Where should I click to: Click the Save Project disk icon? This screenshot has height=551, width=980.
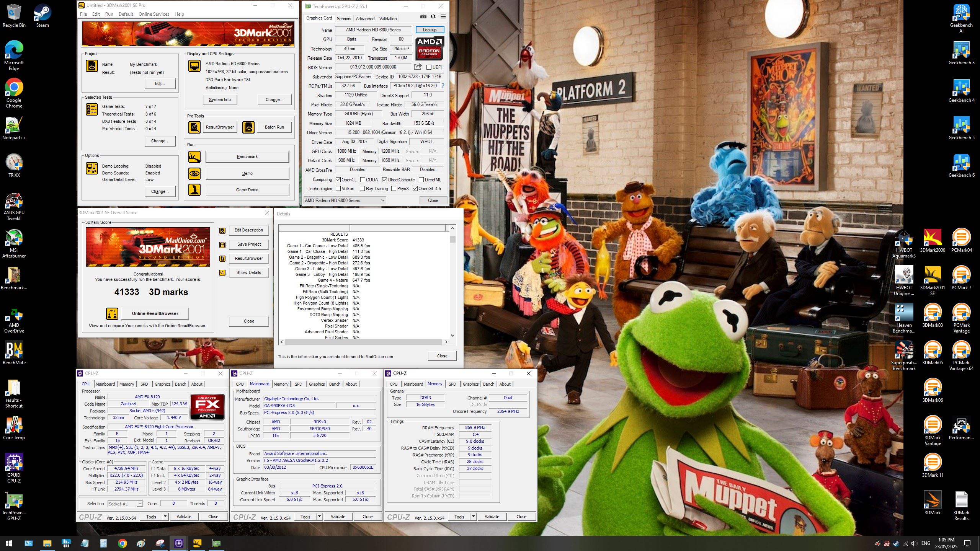click(222, 245)
